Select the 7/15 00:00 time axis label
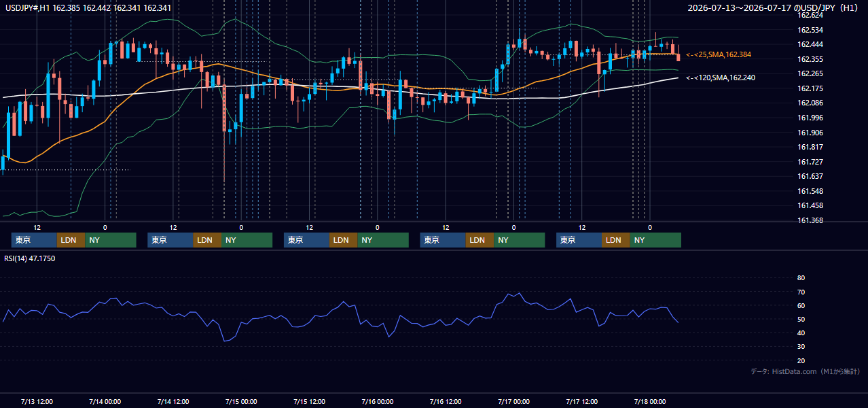The height and width of the screenshot is (408, 868). point(241,401)
